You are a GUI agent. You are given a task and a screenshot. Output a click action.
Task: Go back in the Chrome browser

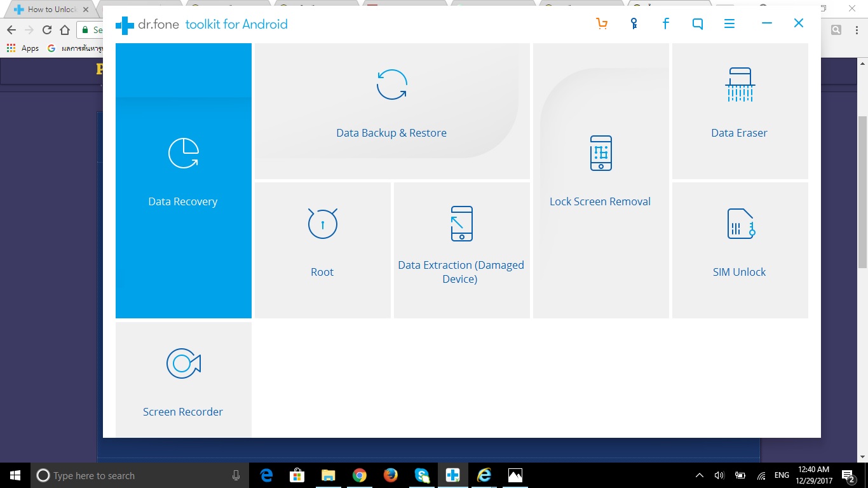(11, 30)
